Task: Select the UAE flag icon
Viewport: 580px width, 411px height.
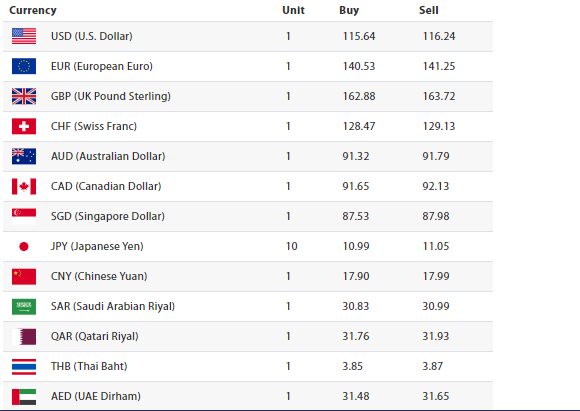Action: pos(24,397)
